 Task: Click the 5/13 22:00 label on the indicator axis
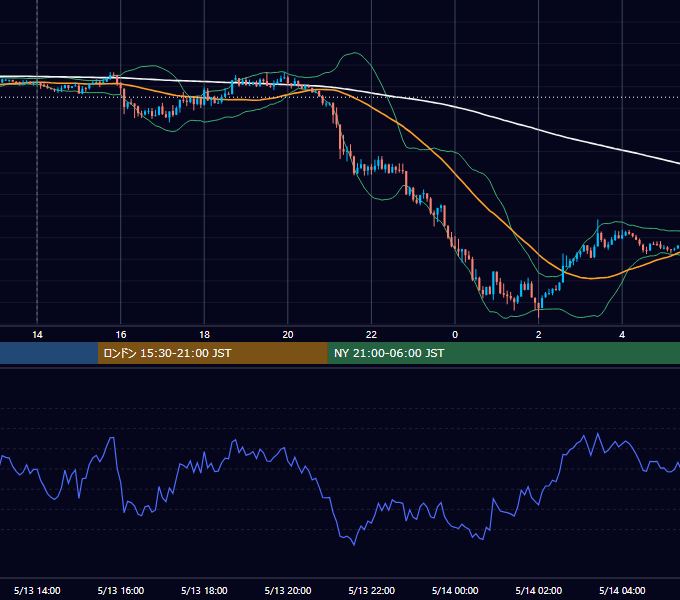point(371,590)
